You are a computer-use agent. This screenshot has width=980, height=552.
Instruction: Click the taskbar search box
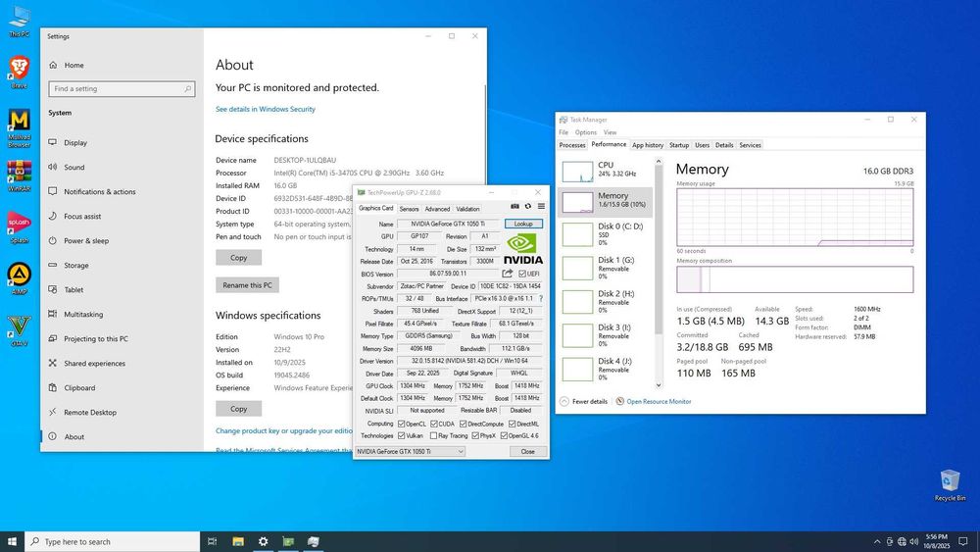coord(113,541)
